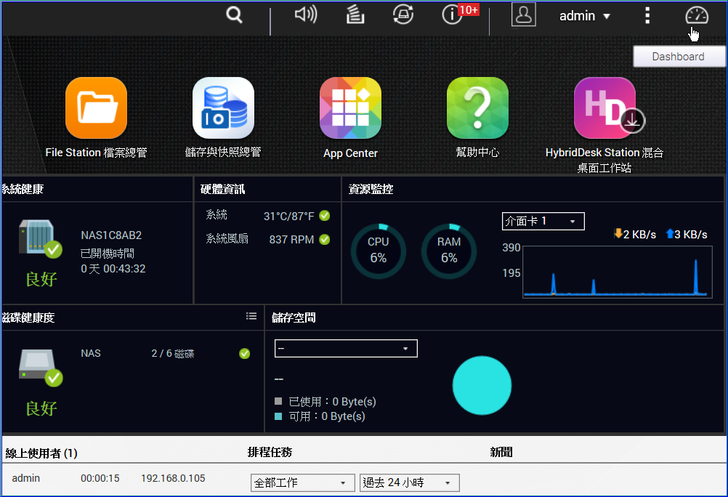Expand the 介面卡 1 network adapter dropdown
This screenshot has height=497, width=728.
pyautogui.click(x=543, y=221)
